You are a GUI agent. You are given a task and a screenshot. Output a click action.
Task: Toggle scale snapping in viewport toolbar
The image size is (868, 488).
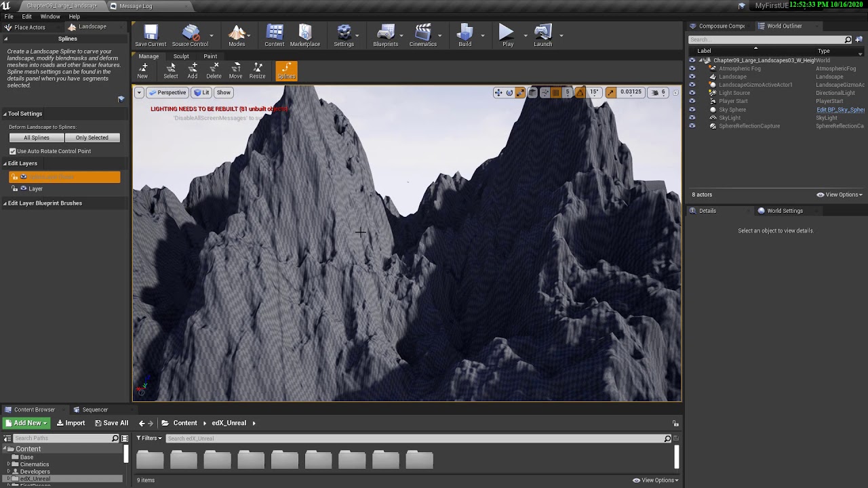coord(611,93)
